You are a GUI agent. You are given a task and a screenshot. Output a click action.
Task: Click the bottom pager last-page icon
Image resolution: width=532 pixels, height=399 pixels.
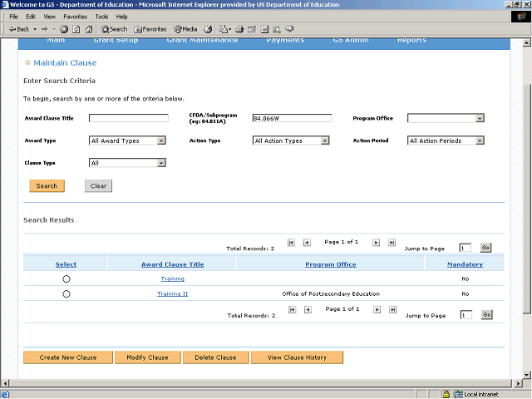click(x=392, y=310)
